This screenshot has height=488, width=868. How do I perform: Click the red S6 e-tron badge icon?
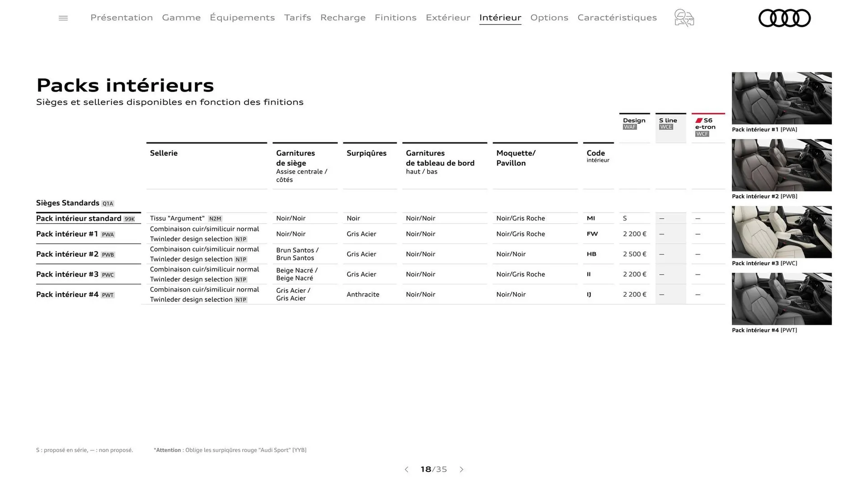(699, 121)
